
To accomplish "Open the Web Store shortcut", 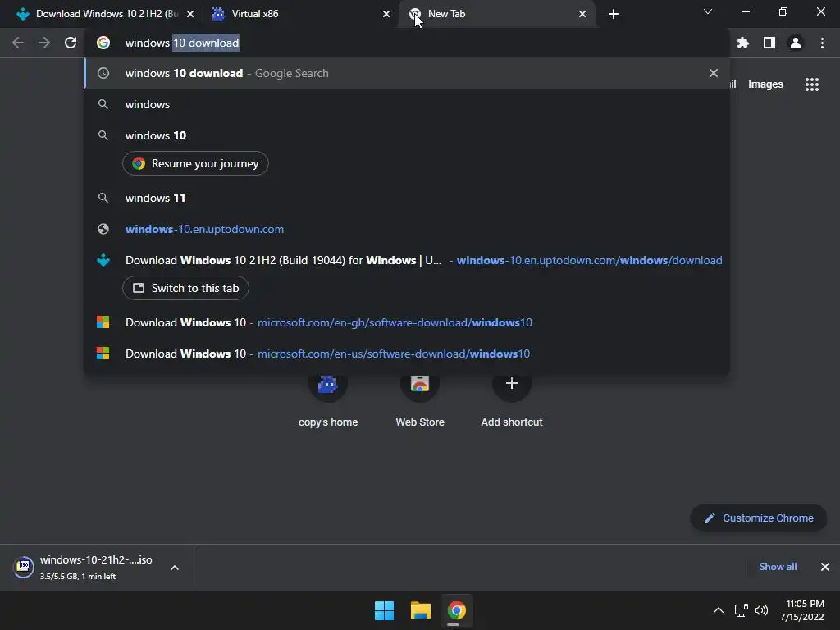I will (x=420, y=402).
